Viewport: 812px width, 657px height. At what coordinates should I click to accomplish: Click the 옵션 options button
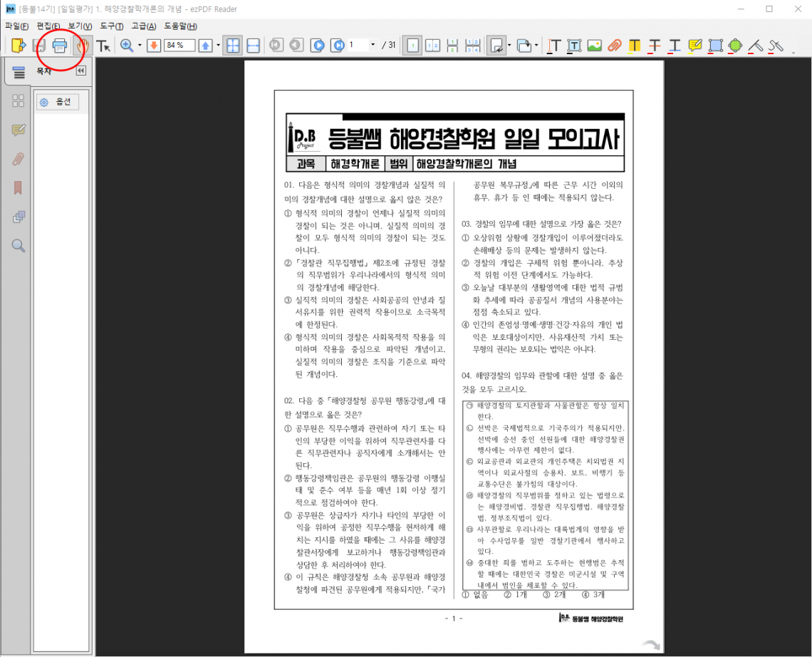pyautogui.click(x=58, y=102)
